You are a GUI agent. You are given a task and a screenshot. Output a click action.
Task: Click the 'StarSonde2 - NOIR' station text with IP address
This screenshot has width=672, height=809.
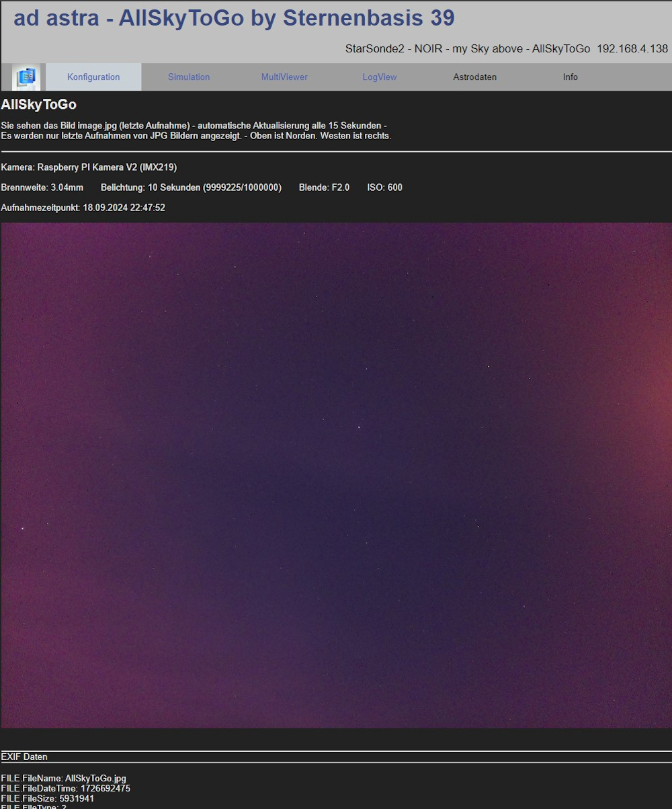(507, 49)
